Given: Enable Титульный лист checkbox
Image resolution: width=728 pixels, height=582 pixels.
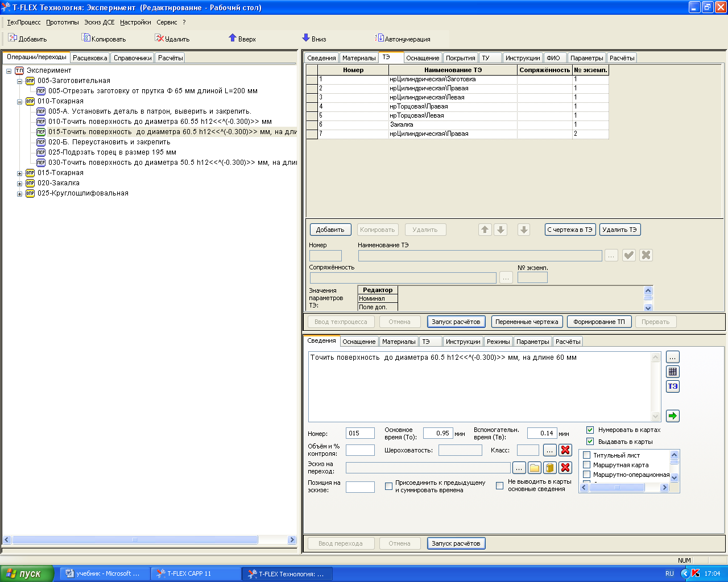Looking at the screenshot, I should click(x=587, y=455).
